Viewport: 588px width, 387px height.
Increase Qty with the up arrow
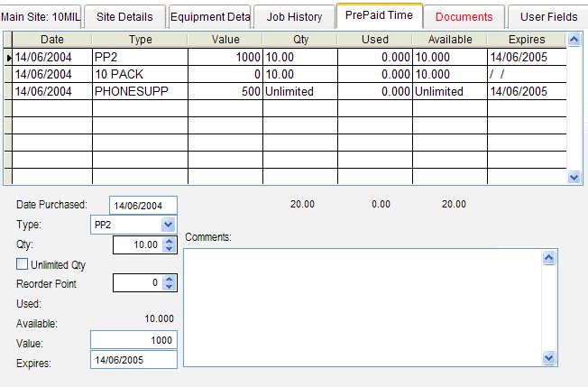(x=168, y=241)
